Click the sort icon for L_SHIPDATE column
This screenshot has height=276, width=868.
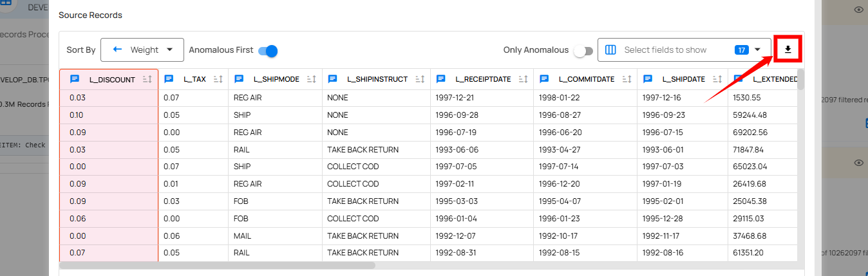tap(717, 80)
